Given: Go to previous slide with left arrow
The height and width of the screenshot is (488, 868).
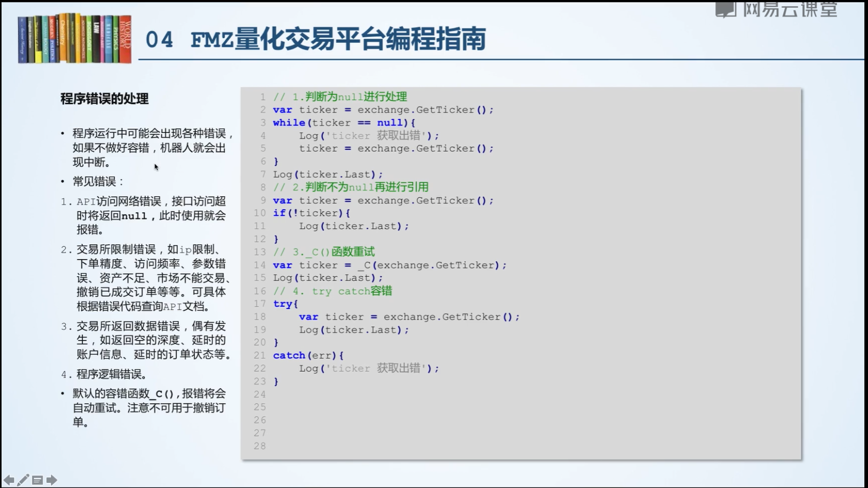Looking at the screenshot, I should (x=9, y=480).
